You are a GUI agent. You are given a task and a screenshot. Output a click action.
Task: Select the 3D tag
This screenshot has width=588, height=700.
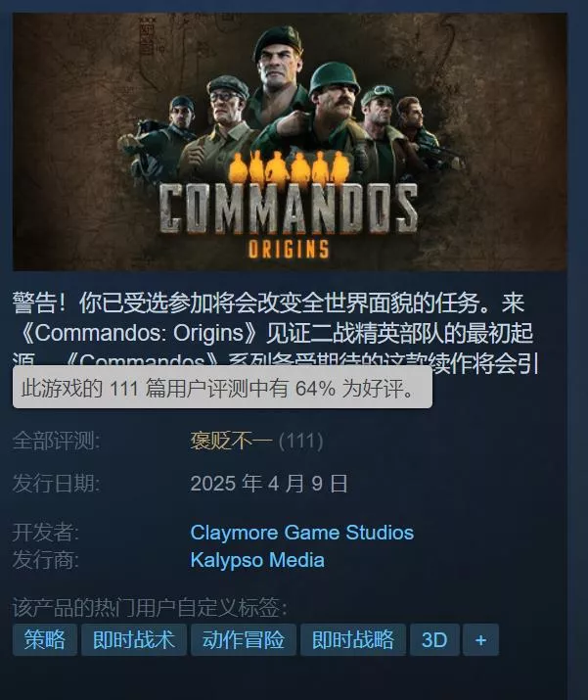[434, 639]
